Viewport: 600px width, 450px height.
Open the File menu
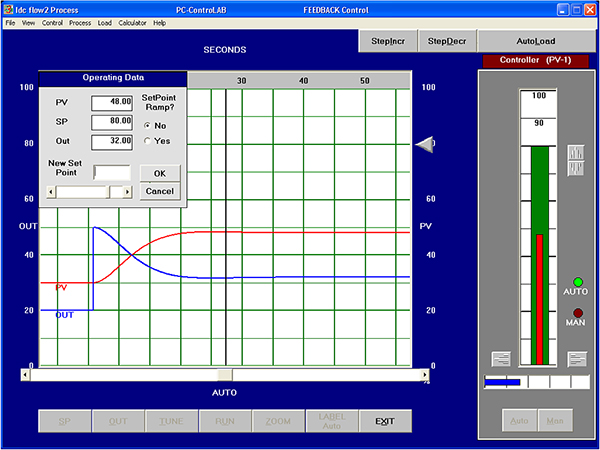coord(10,23)
